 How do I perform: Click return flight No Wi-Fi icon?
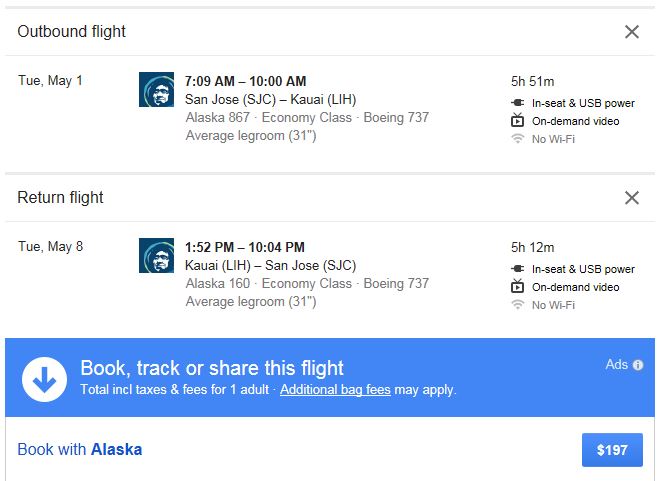point(518,305)
